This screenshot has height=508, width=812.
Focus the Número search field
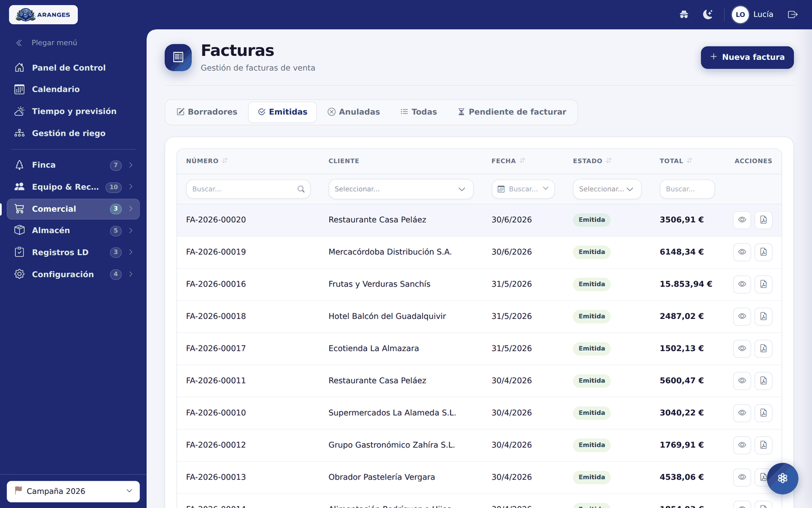pyautogui.click(x=248, y=189)
